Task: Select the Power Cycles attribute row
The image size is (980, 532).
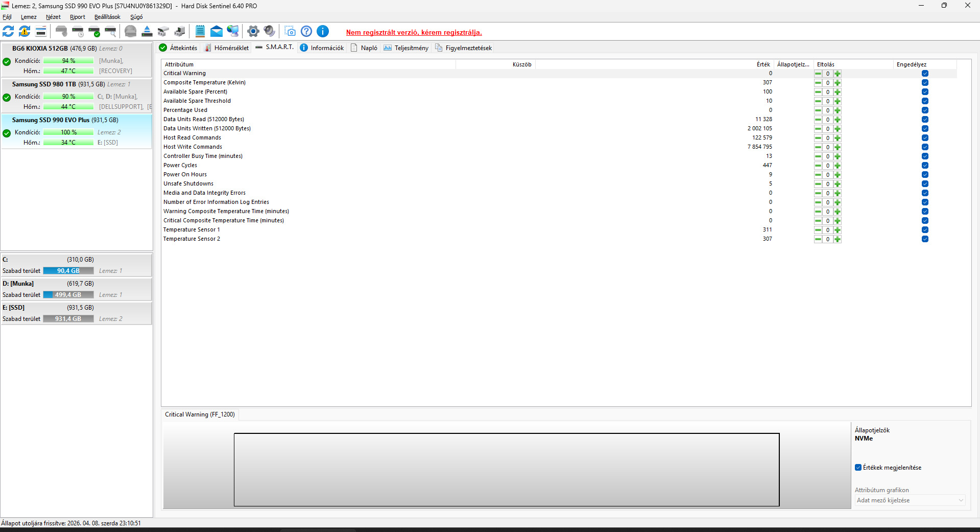Action: coord(559,166)
